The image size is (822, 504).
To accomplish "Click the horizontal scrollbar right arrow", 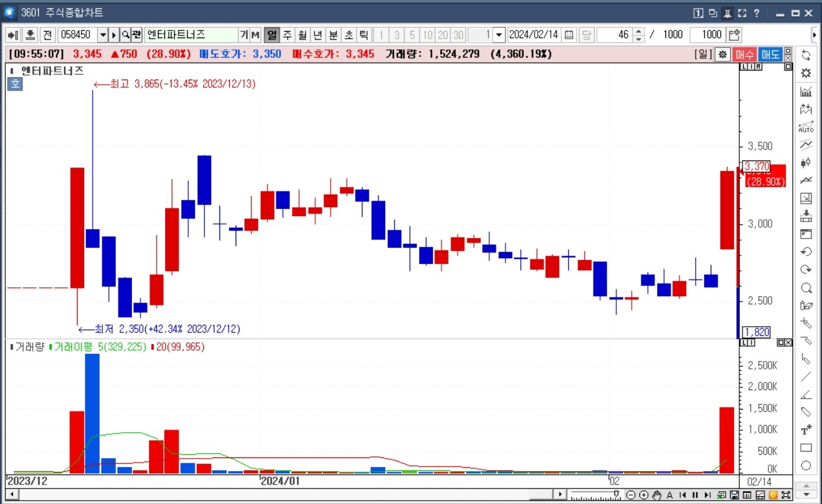I will 561,495.
